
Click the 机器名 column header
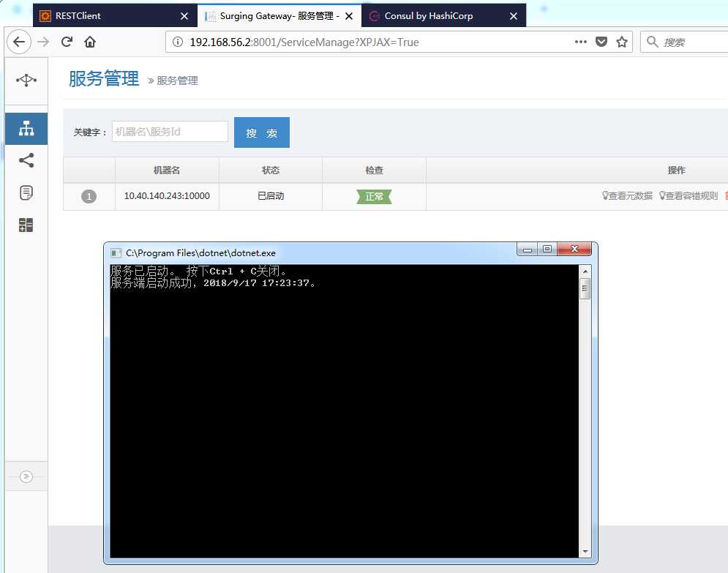tap(167, 170)
